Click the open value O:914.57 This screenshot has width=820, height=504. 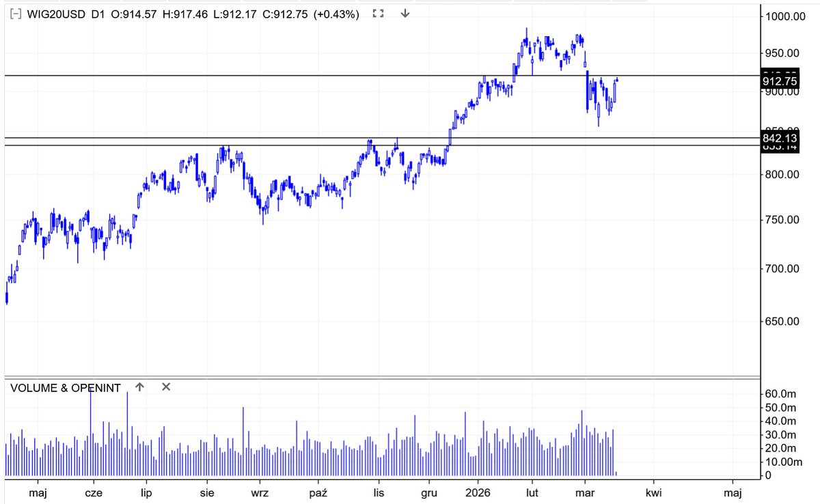pos(134,14)
